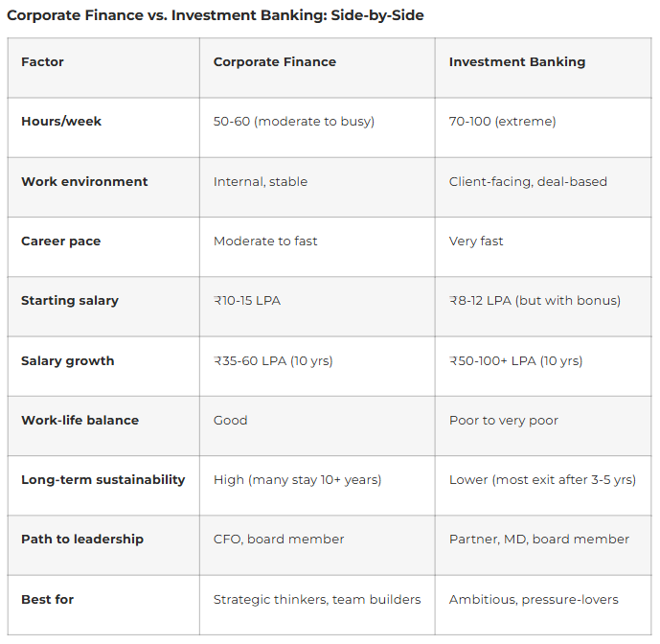Click the '₹10-15 LPA' cell
The width and height of the screenshot is (660, 644).
[247, 301]
